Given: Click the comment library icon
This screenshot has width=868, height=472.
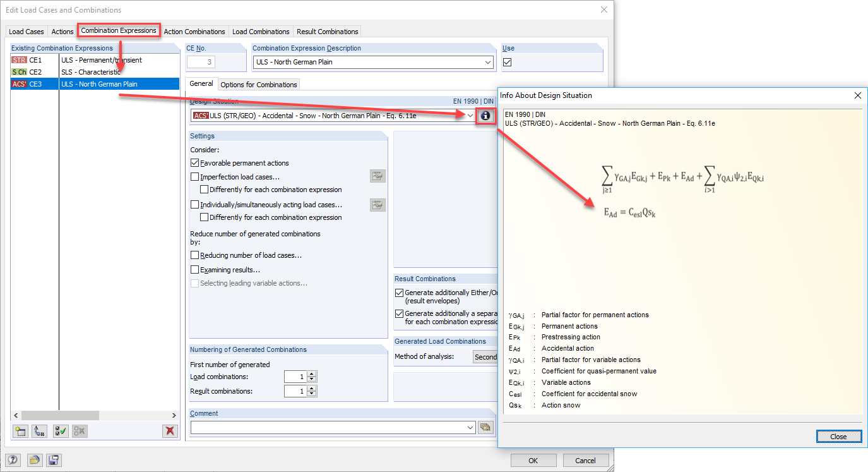Looking at the screenshot, I should 485,427.
